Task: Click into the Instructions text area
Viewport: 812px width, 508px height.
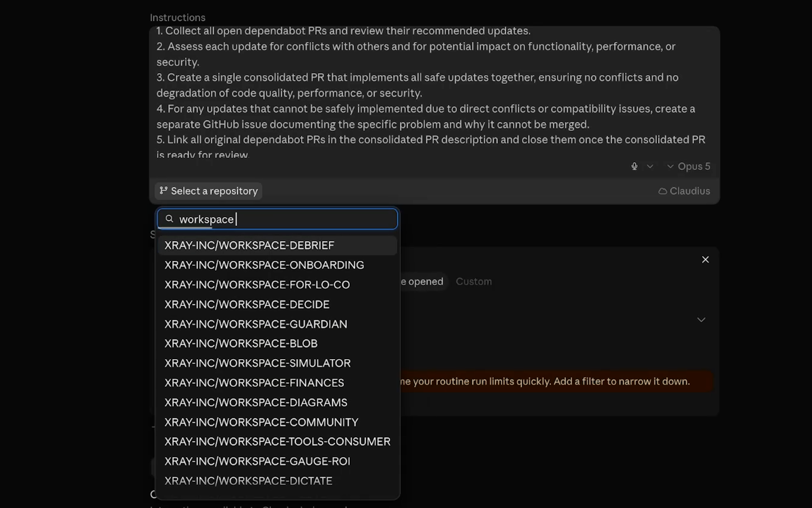Action: click(434, 92)
